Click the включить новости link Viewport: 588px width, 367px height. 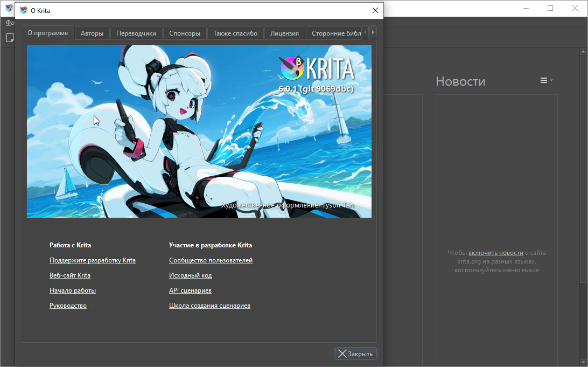[x=495, y=253]
